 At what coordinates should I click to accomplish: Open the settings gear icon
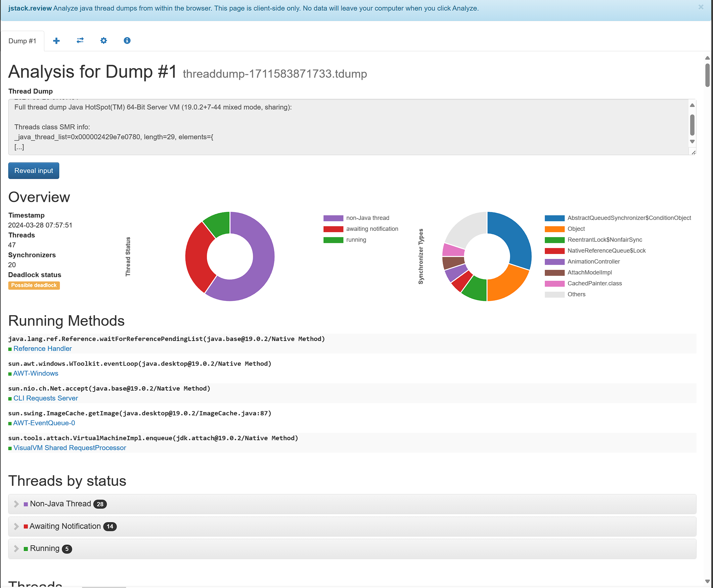(103, 40)
